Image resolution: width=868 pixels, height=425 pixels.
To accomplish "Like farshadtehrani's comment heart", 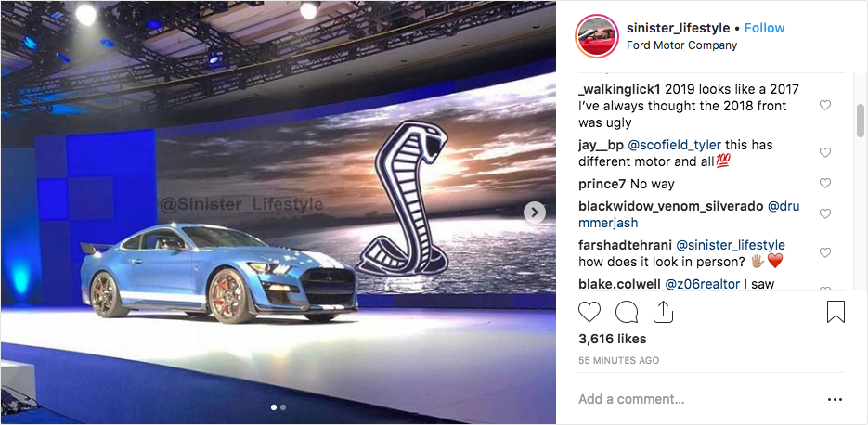I will coord(824,253).
